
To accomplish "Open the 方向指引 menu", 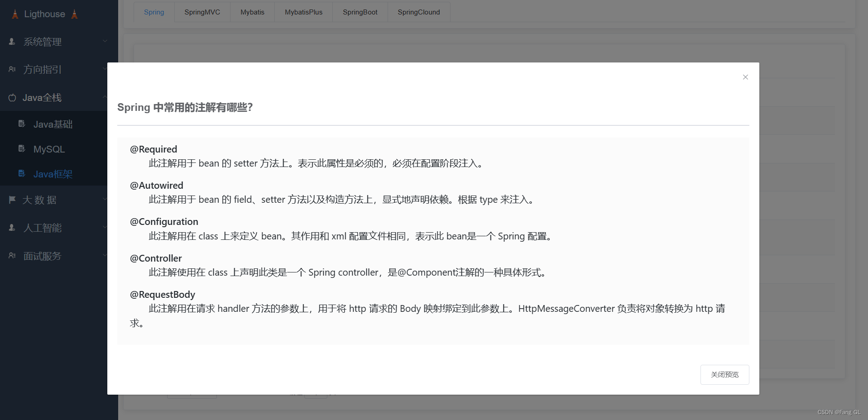I will click(x=53, y=69).
